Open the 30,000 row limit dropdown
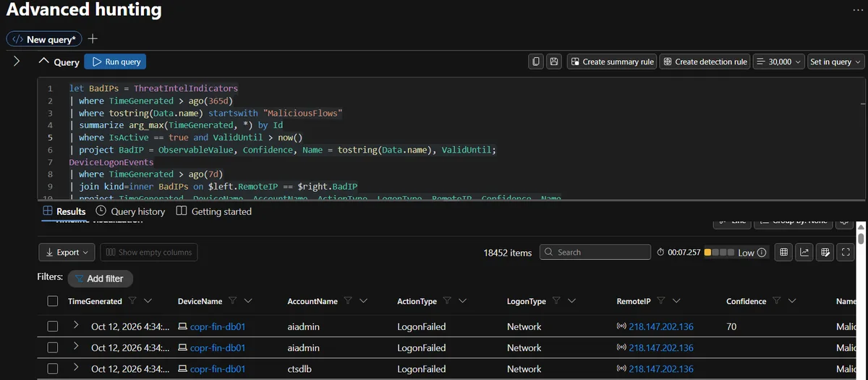 click(778, 62)
